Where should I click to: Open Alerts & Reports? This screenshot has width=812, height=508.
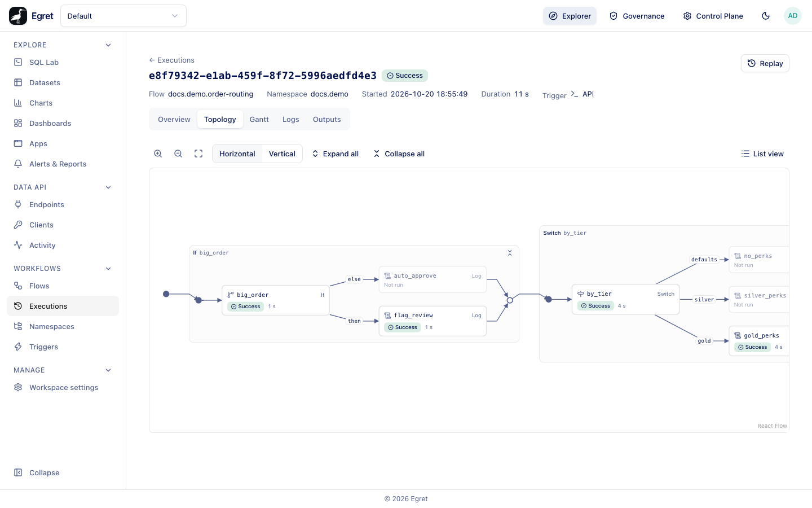(x=63, y=164)
